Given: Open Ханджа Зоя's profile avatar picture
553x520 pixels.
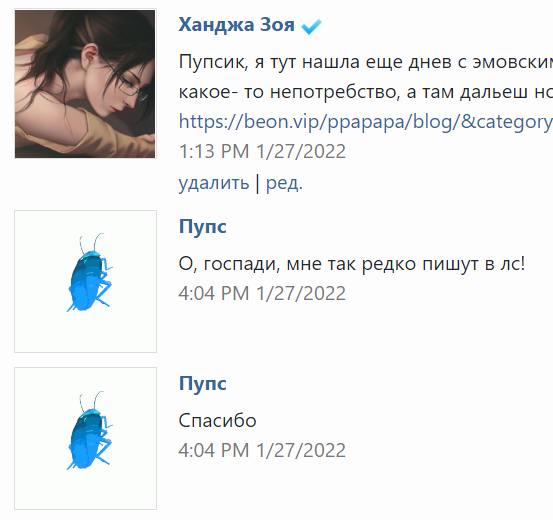Looking at the screenshot, I should (85, 84).
